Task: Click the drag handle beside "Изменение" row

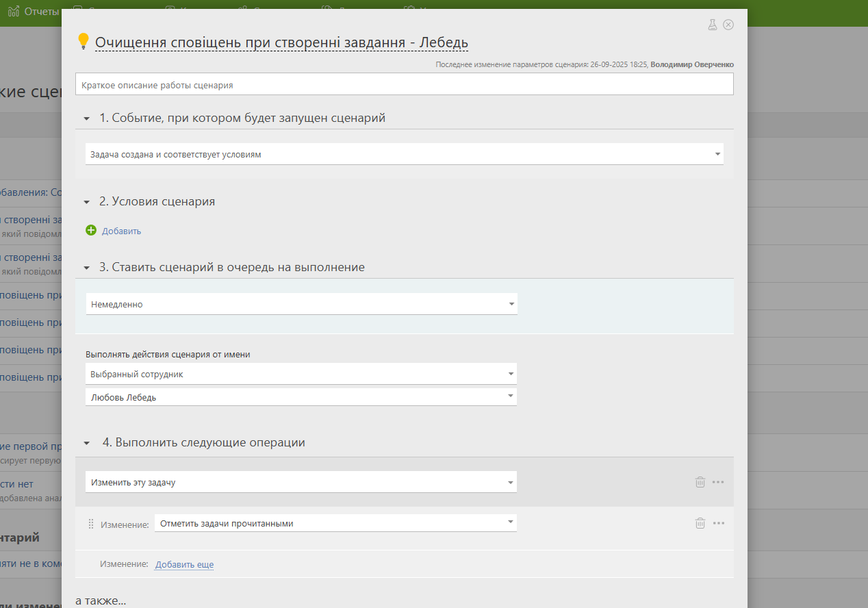Action: [x=91, y=524]
